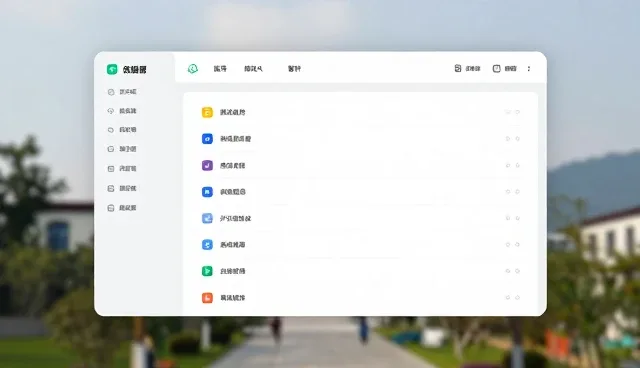Open the list entry next to the purple icon

[233, 165]
